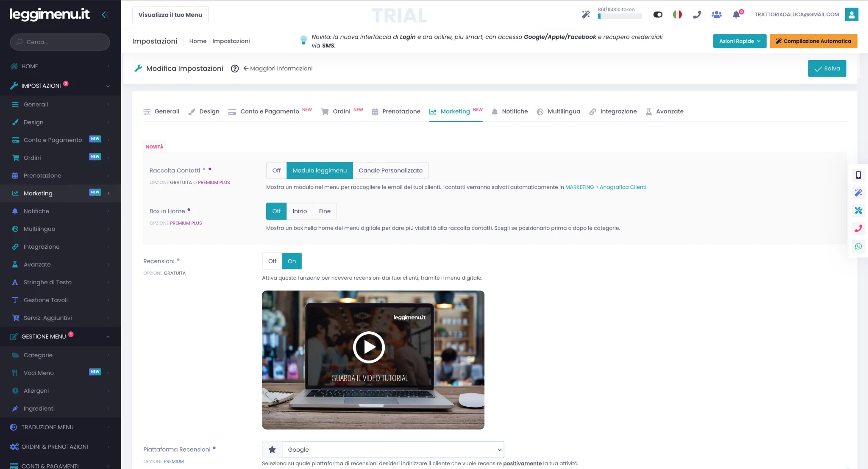Switch to Prenotazione tab
868x469 pixels.
[x=396, y=111]
